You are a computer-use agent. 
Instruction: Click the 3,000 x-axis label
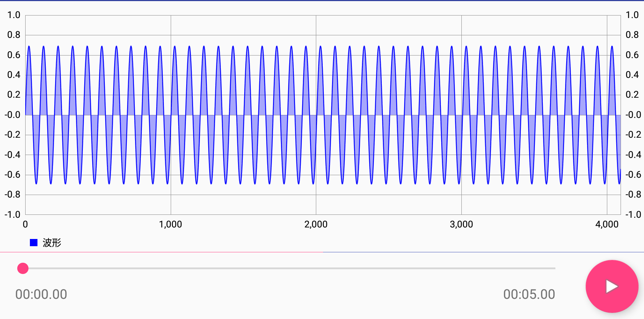tap(461, 224)
